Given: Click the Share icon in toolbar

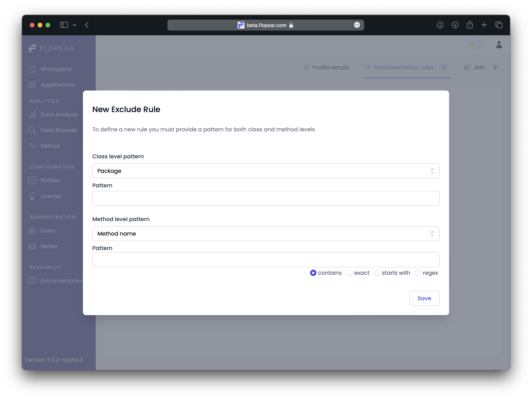Looking at the screenshot, I should coord(469,25).
